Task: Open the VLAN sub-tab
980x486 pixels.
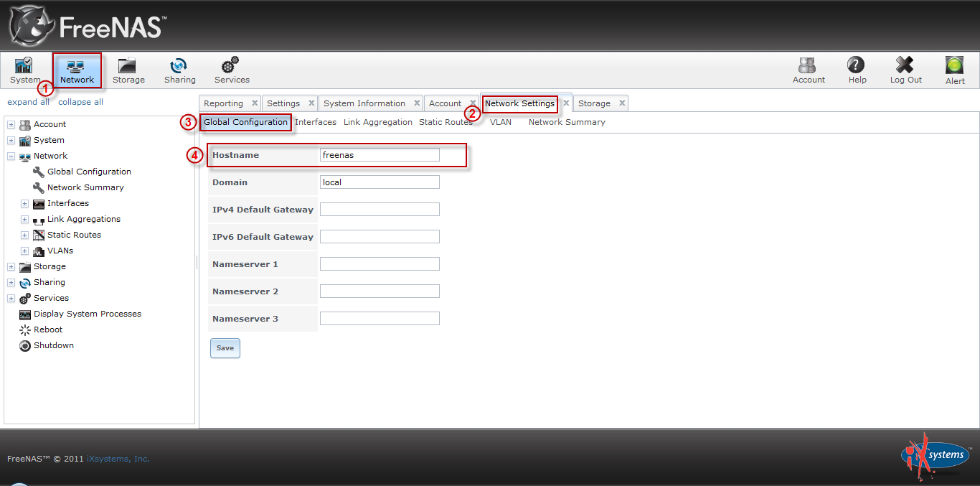Action: click(501, 122)
